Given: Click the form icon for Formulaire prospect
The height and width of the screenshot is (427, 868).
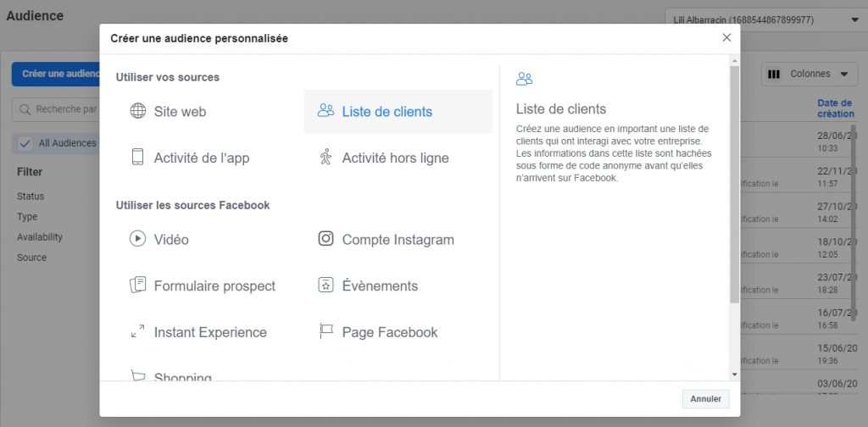Looking at the screenshot, I should point(137,286).
